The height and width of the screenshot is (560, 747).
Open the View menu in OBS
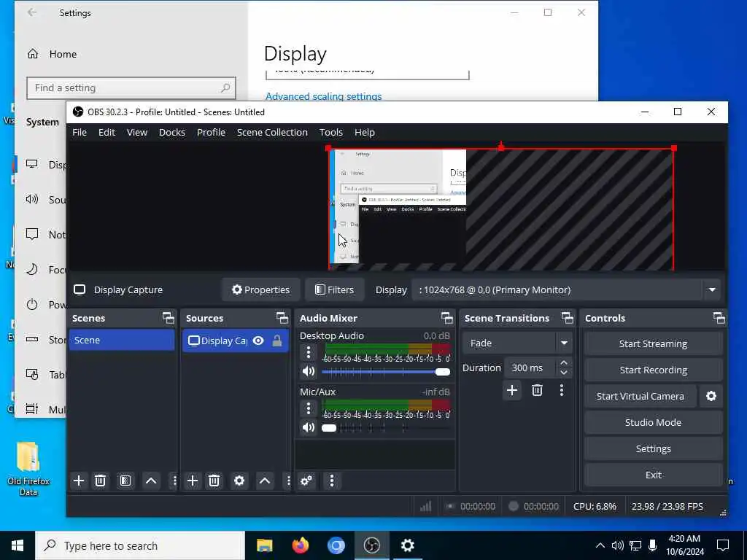click(x=137, y=133)
